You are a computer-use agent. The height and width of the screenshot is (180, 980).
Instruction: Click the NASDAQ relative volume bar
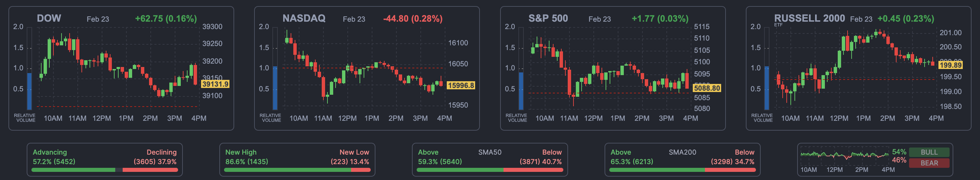tap(275, 69)
